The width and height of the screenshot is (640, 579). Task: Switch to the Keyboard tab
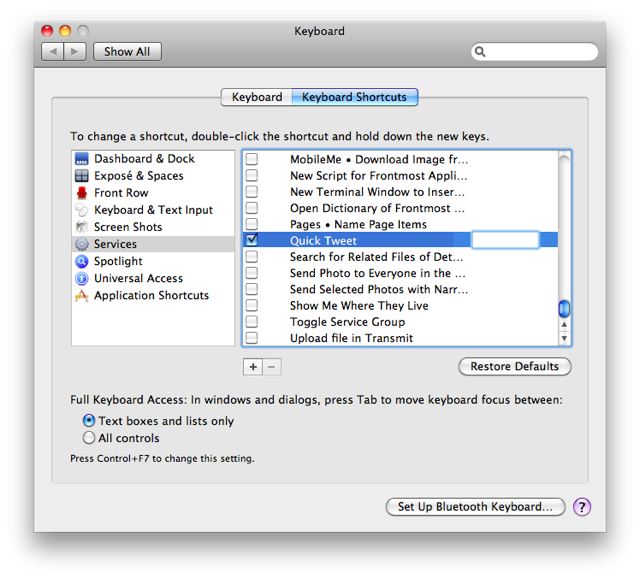tap(257, 97)
